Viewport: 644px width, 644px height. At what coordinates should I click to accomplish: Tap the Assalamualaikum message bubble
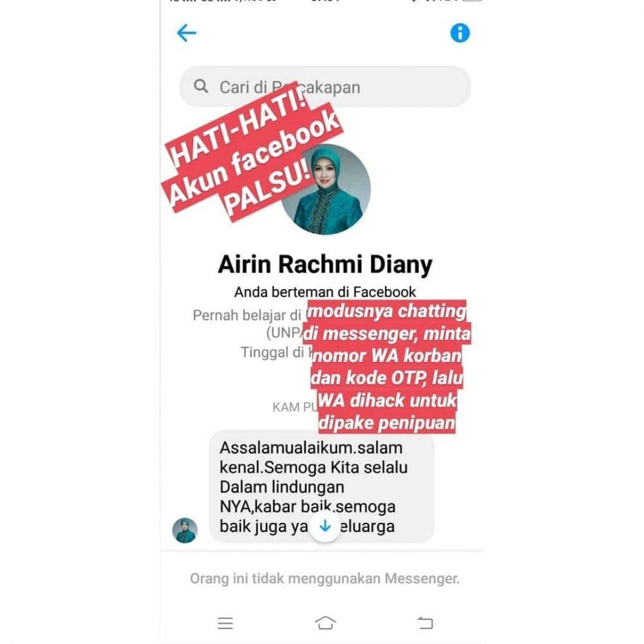pos(321,487)
